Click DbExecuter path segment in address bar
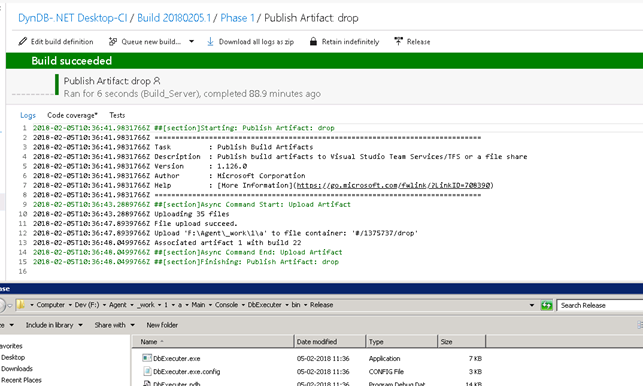Image resolution: width=643 pixels, height=386 pixels. click(264, 305)
